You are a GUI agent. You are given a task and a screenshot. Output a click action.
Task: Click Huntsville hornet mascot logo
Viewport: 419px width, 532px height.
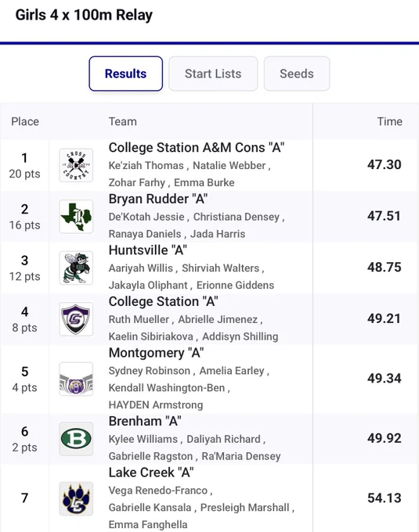click(x=76, y=268)
